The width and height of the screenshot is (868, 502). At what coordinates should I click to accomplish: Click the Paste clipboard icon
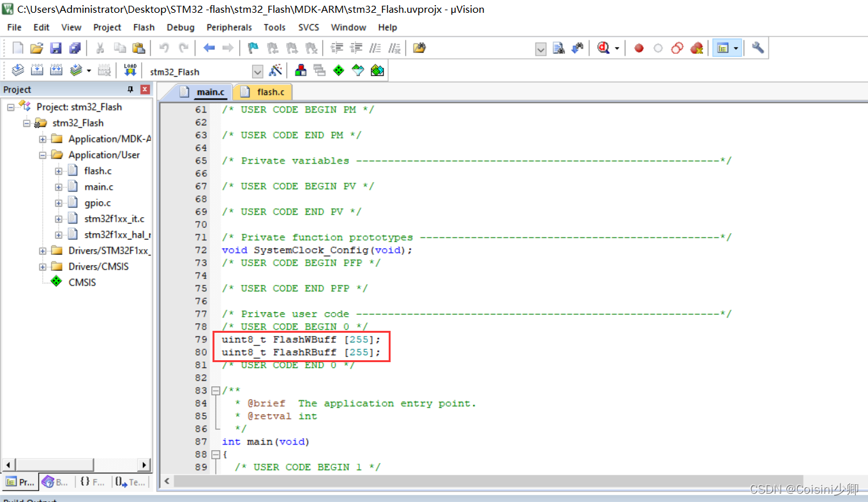pyautogui.click(x=138, y=48)
